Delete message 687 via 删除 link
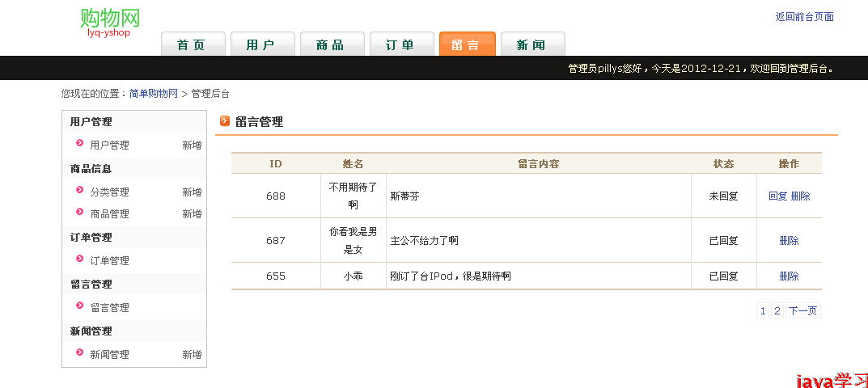868x388 pixels. (x=789, y=240)
